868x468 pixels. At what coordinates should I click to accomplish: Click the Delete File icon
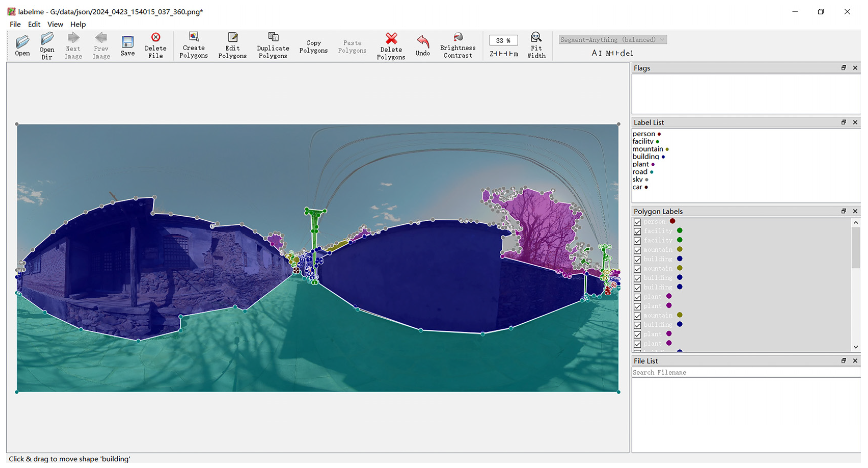tap(155, 37)
